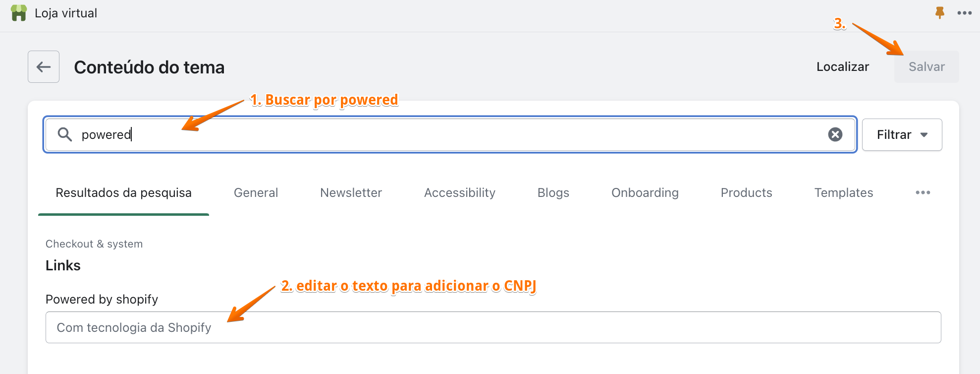Show more tabs via the ellipsis
This screenshot has height=374, width=980.
pos(923,192)
